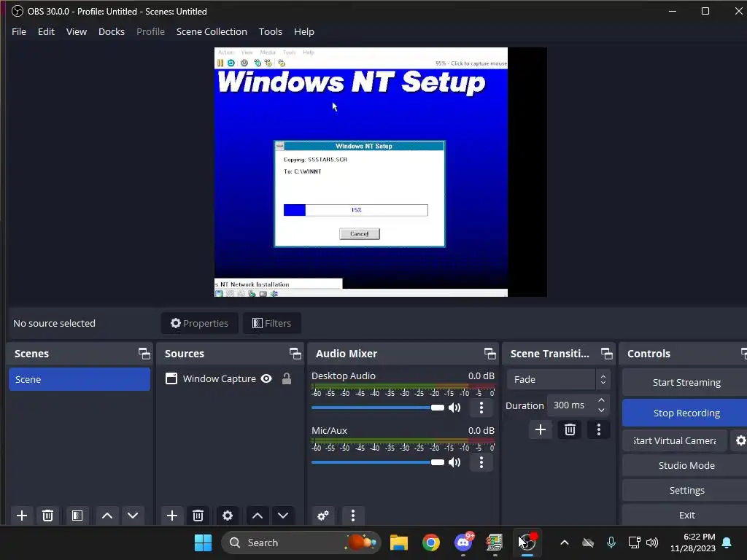Remove selected source trash icon

click(198, 516)
